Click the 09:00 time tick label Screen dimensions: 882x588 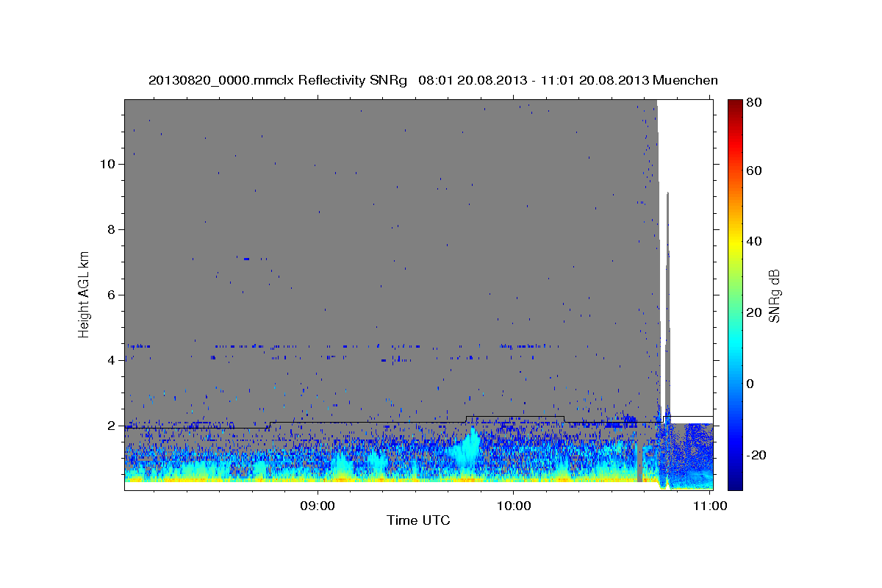coord(318,506)
